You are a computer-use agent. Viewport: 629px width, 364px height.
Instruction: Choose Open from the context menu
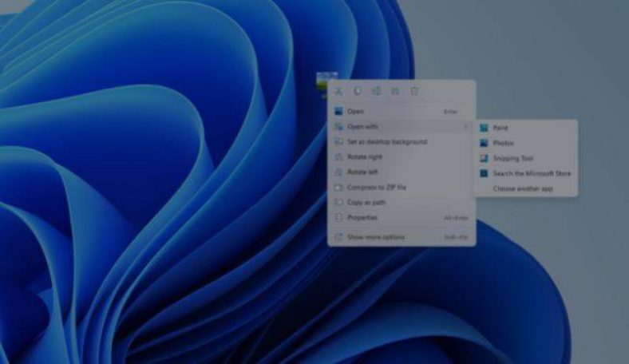pos(402,112)
